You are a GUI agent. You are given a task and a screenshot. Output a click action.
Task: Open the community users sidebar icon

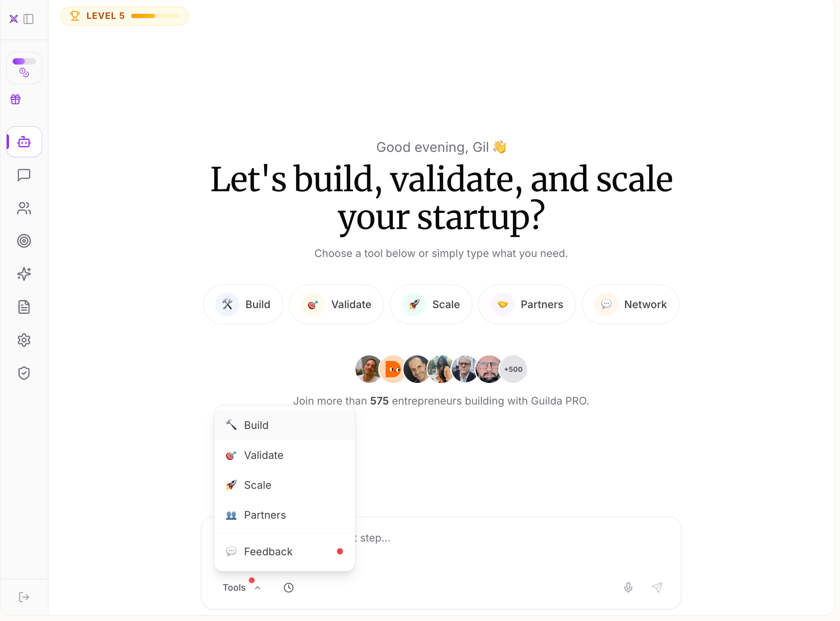point(24,208)
